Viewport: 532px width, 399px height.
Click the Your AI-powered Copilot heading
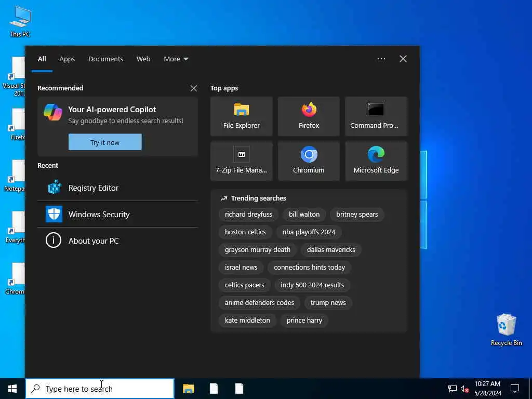pos(112,109)
